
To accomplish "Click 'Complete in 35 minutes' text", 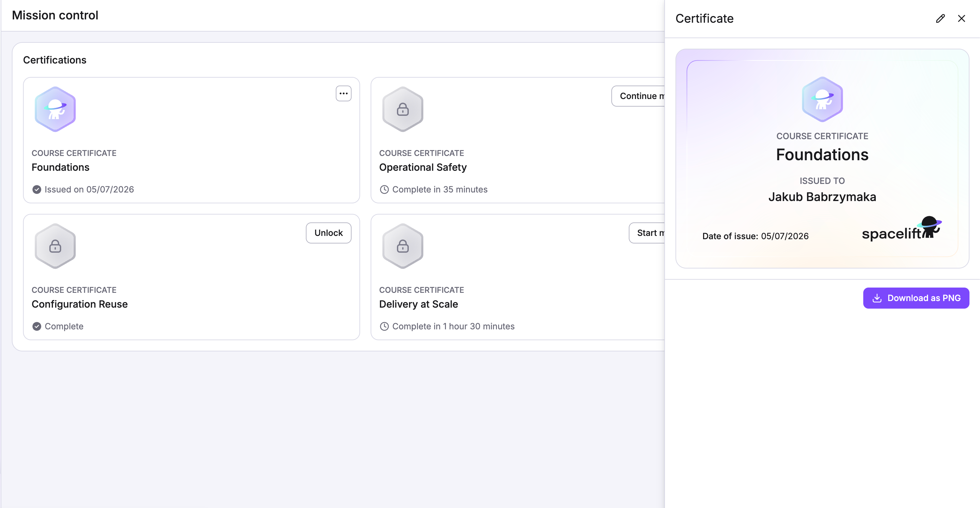I will 440,190.
